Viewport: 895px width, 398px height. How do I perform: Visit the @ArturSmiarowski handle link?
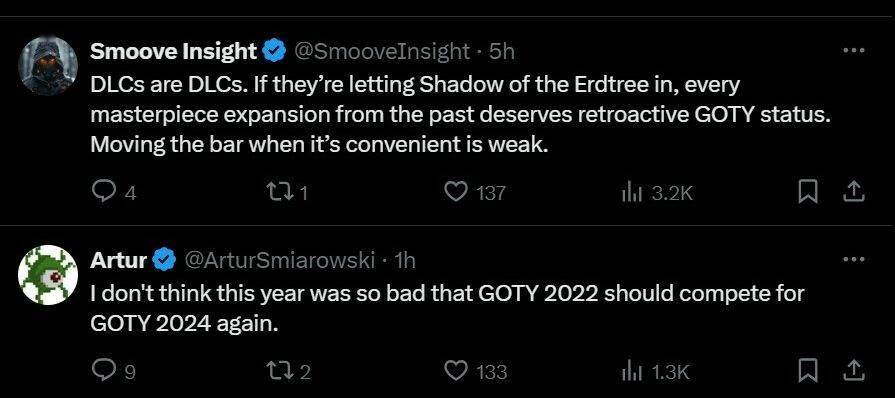coord(281,261)
